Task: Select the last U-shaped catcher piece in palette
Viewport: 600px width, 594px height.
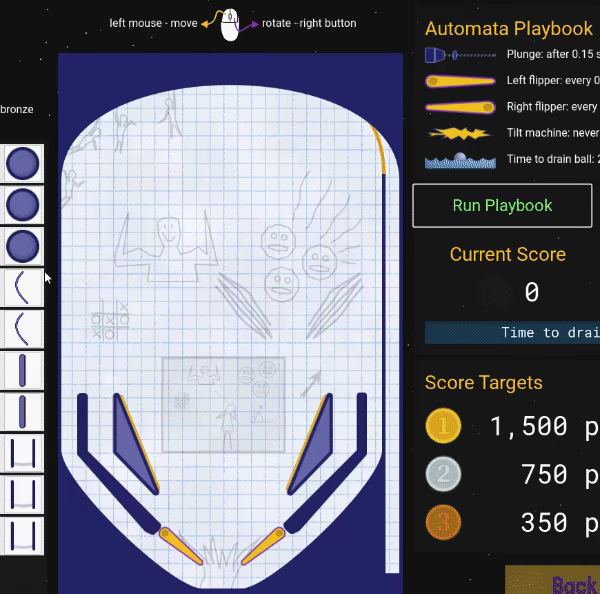Action: [23, 536]
